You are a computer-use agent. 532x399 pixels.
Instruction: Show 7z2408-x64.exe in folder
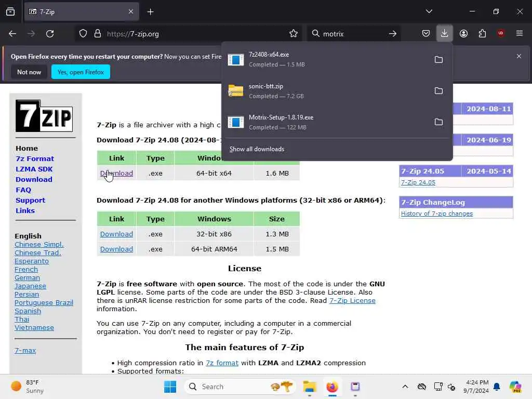(x=438, y=60)
